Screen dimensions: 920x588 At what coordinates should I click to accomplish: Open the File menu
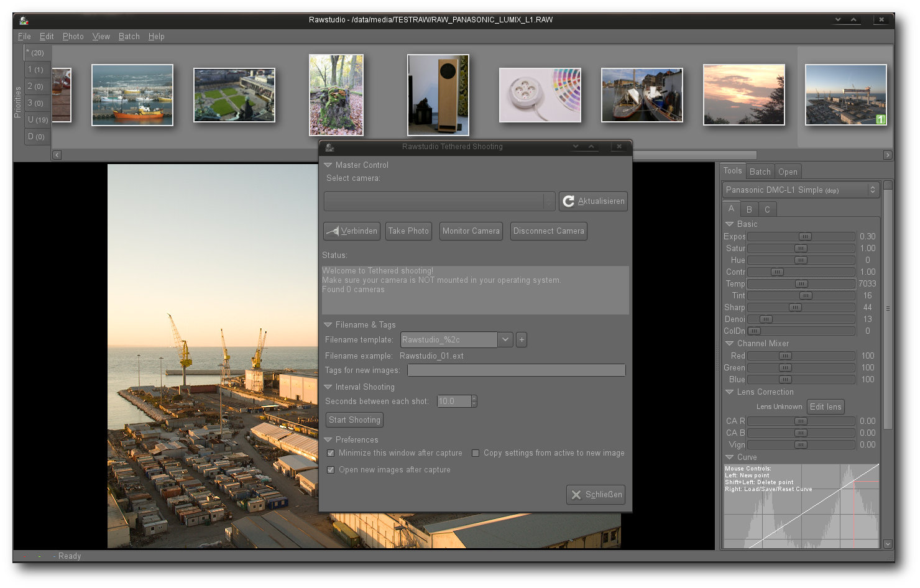pos(24,37)
